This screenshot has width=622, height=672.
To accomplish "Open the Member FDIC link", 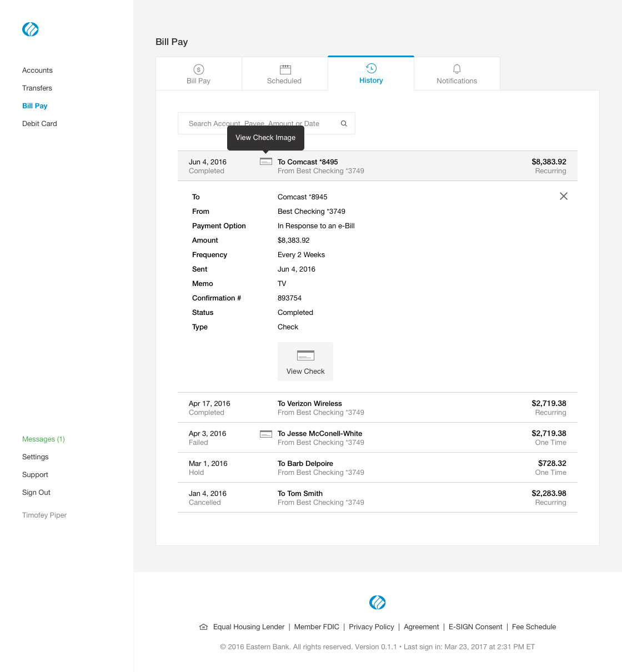I will coord(317,627).
